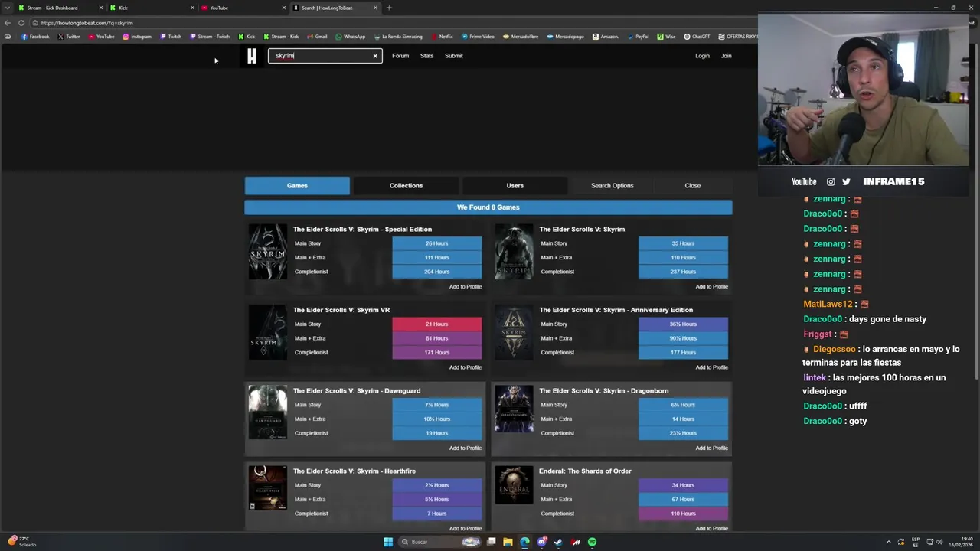
Task: Open a new browser tab
Action: point(389,8)
